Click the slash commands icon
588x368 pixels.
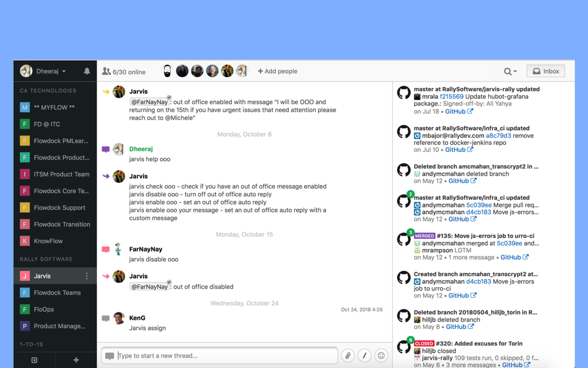coord(364,355)
